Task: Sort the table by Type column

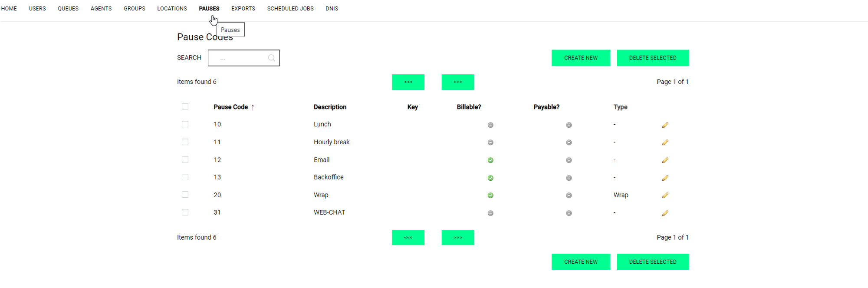Action: (x=620, y=107)
